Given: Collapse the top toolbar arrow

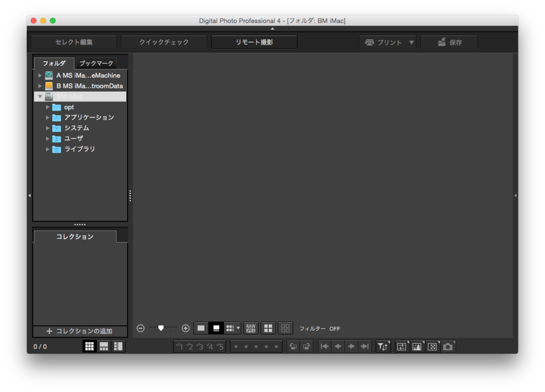Looking at the screenshot, I should pyautogui.click(x=272, y=29).
